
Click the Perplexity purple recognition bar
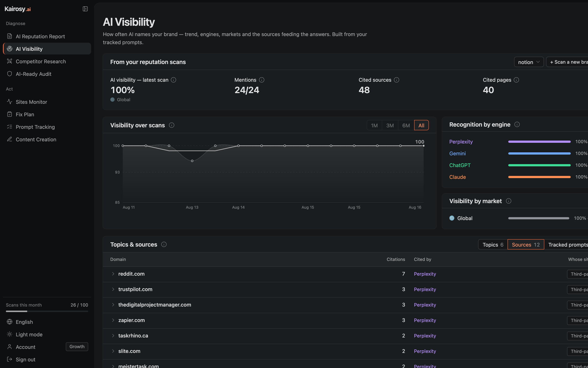click(x=539, y=142)
